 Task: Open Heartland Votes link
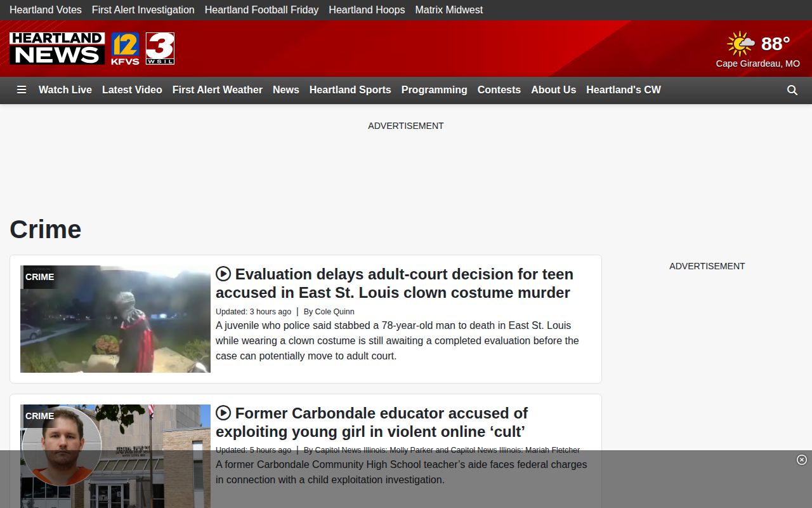pos(46,10)
